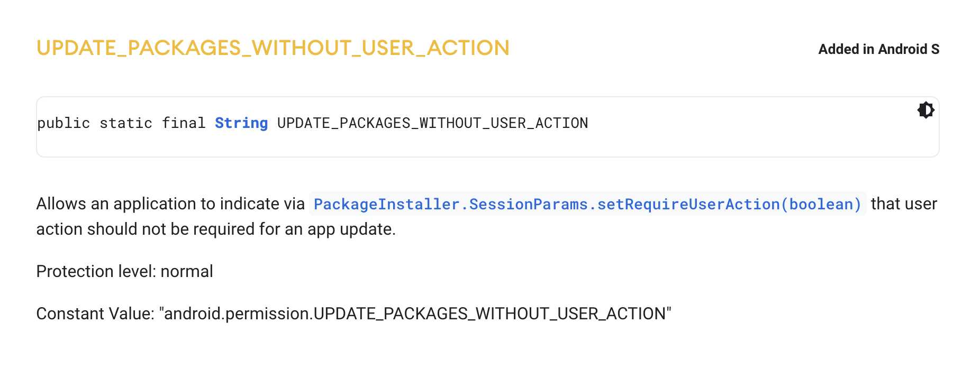
Task: Click the word normal after Protection level
Action: [x=187, y=272]
